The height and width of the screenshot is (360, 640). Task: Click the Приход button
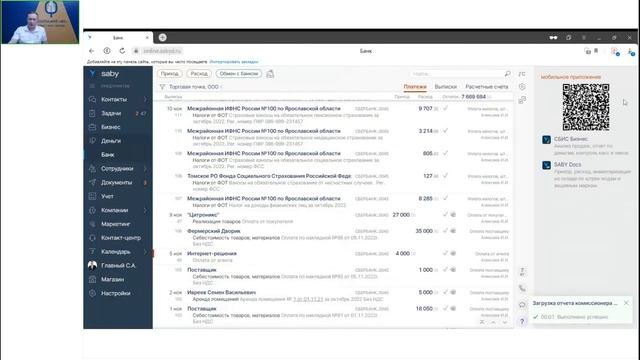point(169,73)
